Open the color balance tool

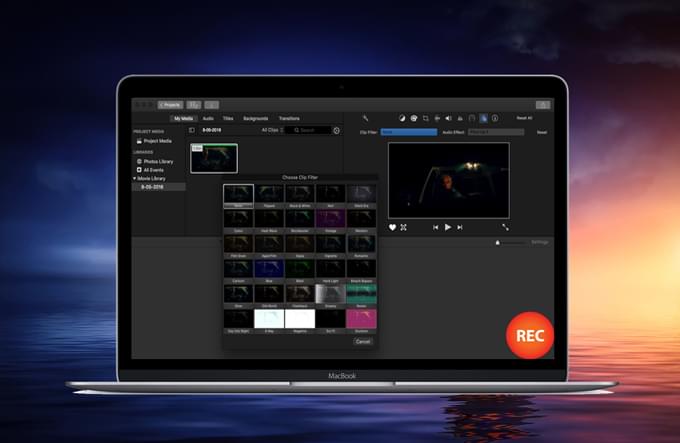(401, 118)
